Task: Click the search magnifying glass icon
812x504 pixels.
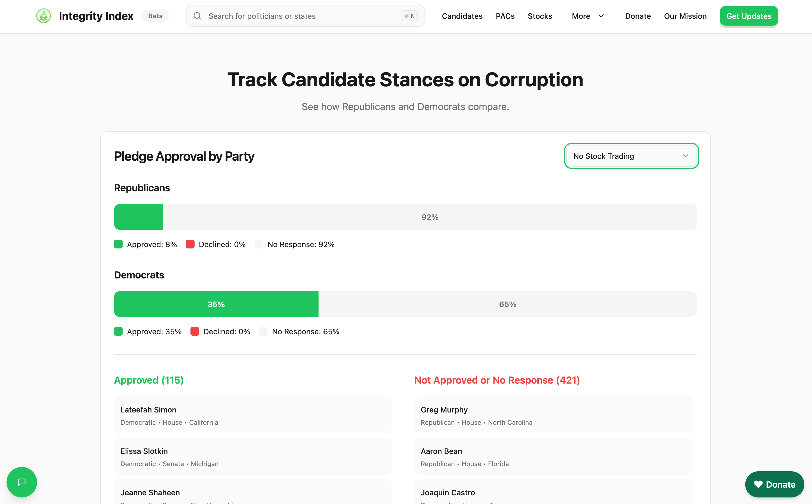Action: tap(197, 16)
